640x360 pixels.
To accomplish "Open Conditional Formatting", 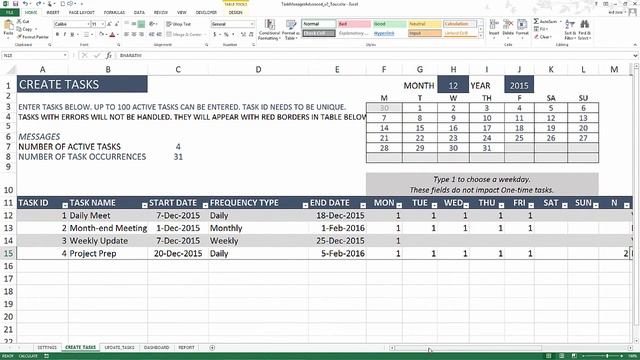I will coord(269,29).
